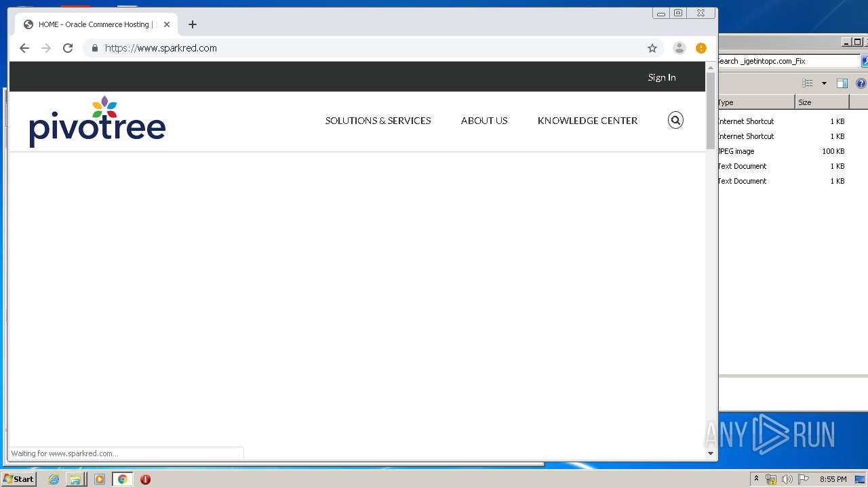Go back using the browser back arrow
Viewport: 868px width, 488px height.
[x=24, y=48]
